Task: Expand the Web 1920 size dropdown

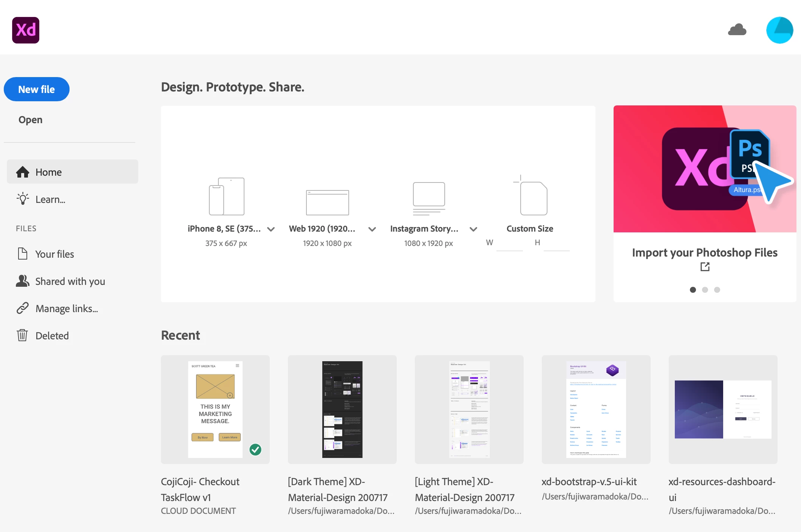Action: point(372,229)
